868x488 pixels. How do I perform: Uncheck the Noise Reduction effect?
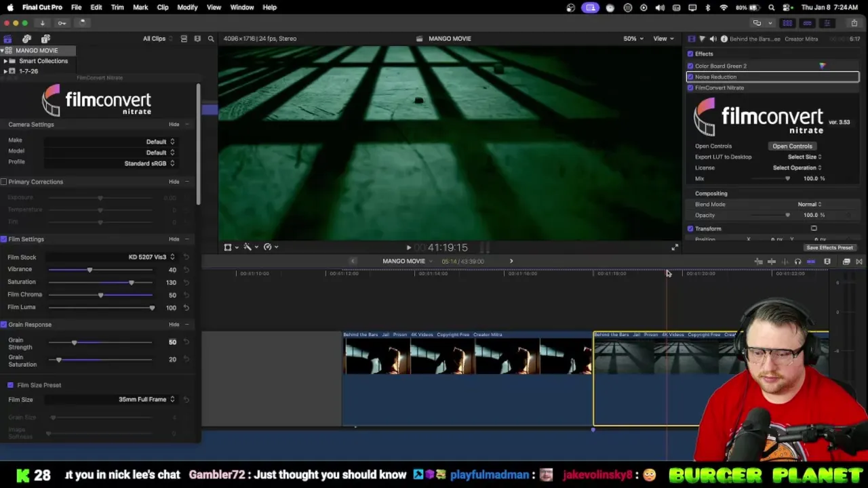tap(690, 77)
